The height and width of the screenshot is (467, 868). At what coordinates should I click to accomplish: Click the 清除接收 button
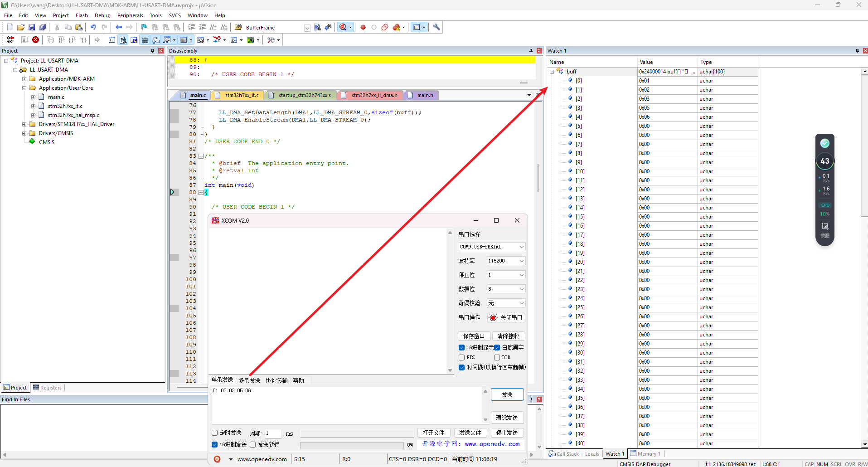pos(509,336)
